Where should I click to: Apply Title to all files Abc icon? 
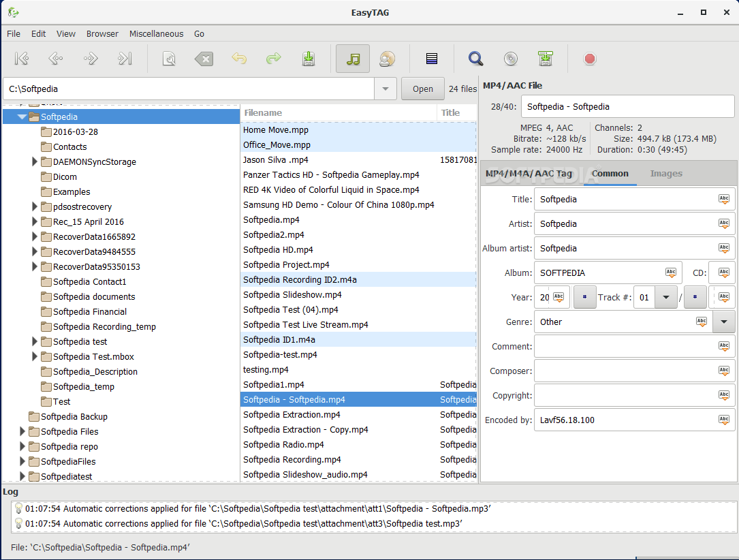pyautogui.click(x=724, y=199)
